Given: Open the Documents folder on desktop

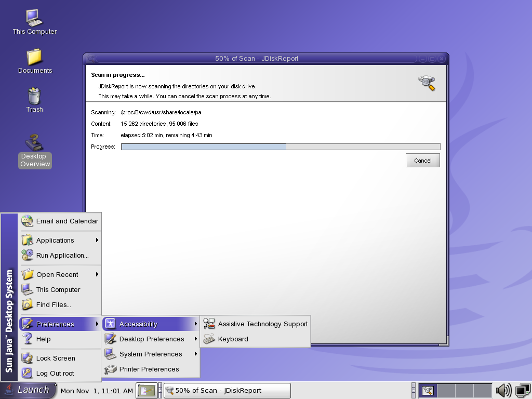Looking at the screenshot, I should coord(35,61).
